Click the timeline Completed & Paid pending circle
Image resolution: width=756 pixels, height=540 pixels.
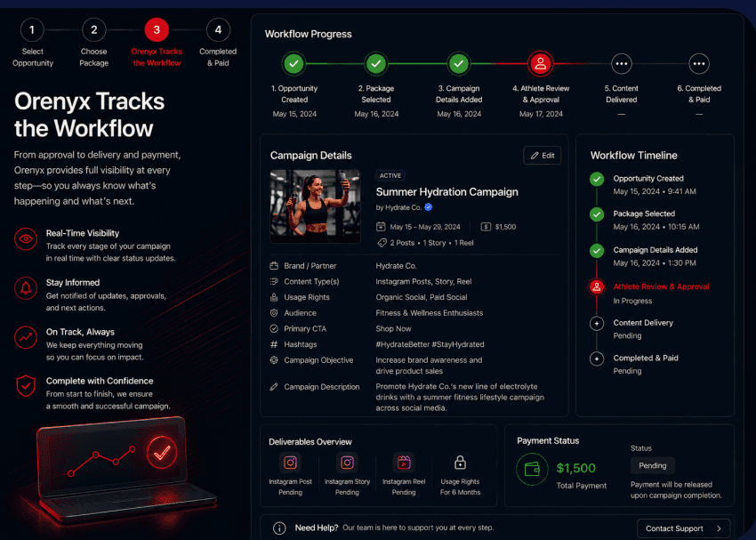pos(597,359)
